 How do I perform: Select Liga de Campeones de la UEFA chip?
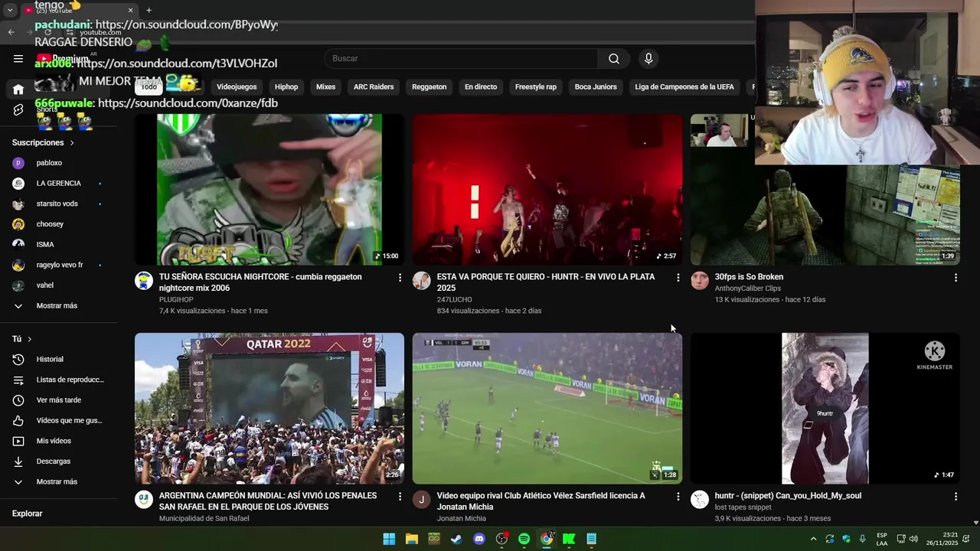[x=684, y=87]
